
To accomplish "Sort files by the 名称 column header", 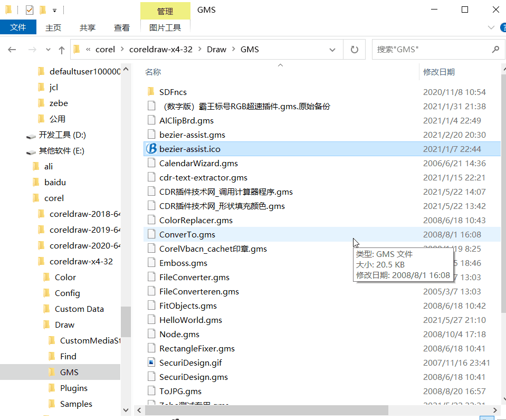I will (153, 72).
